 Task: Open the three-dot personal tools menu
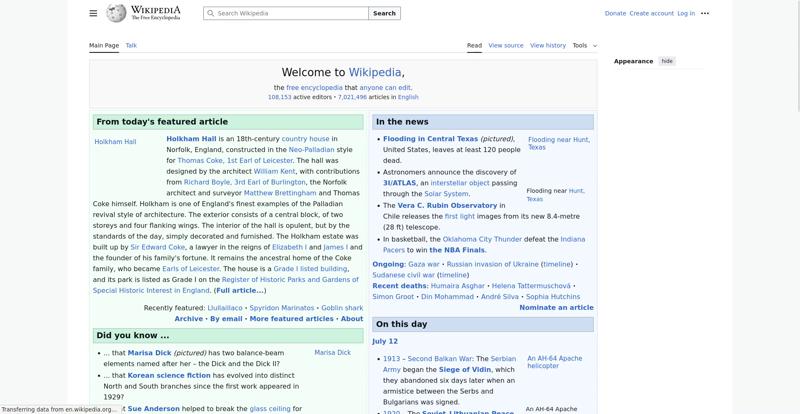tap(705, 13)
